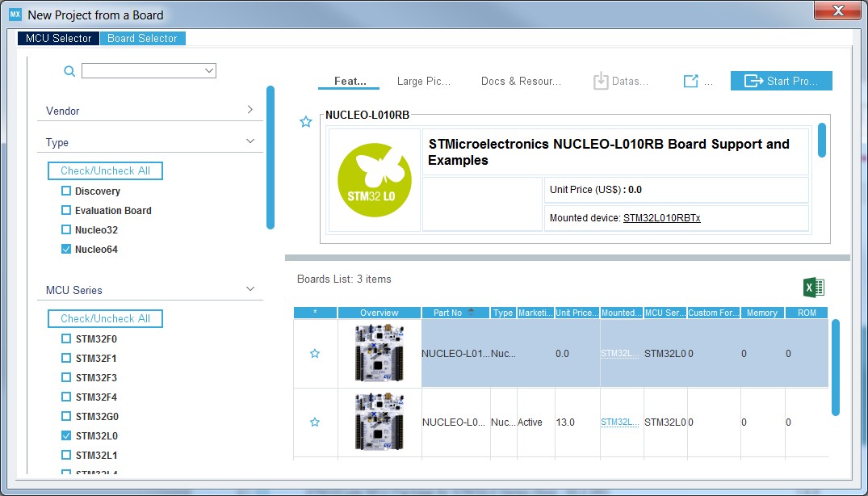Check the STM32F0 series
This screenshot has height=496, width=868.
66,338
